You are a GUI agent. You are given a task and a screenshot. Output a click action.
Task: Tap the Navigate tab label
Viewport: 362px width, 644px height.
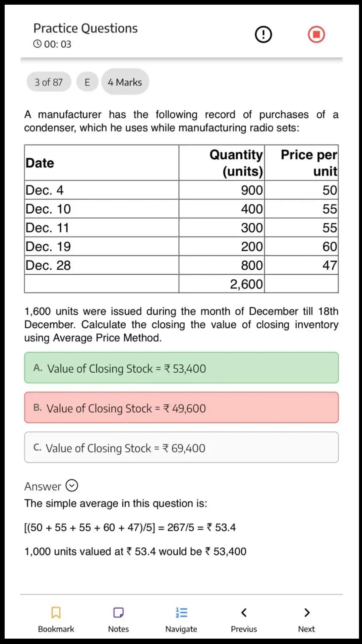(x=181, y=629)
